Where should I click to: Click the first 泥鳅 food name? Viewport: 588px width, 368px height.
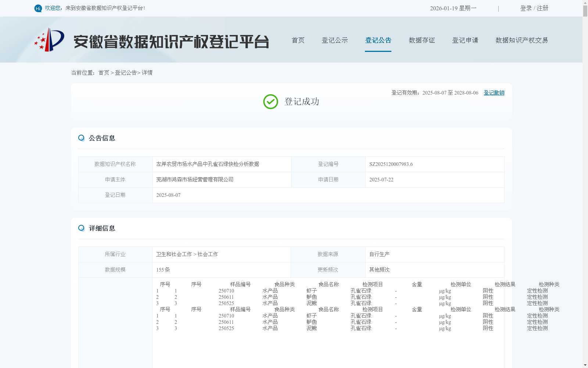tap(312, 303)
